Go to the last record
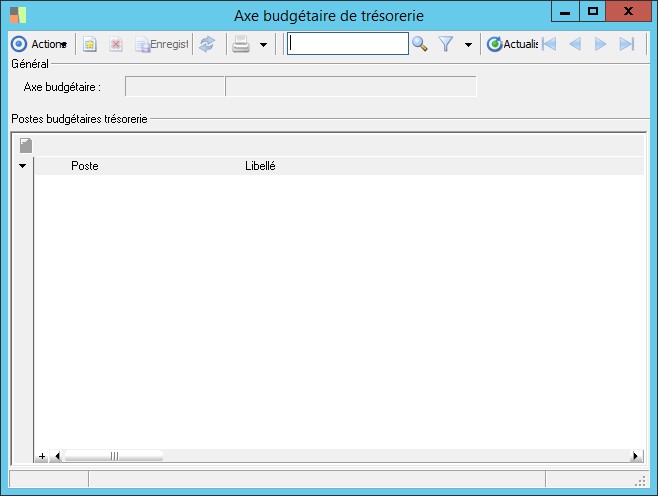 (627, 44)
